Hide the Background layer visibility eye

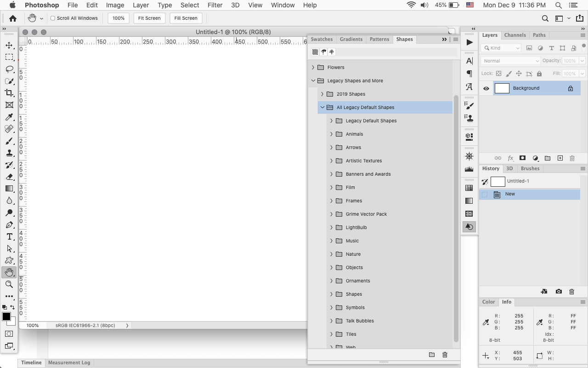coord(486,88)
